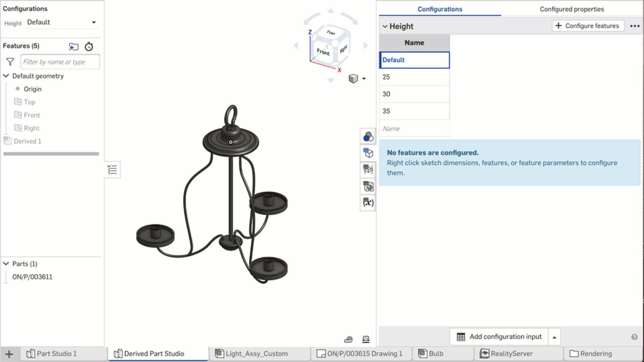The width and height of the screenshot is (644, 362).
Task: Collapse the Height configuration section
Action: [385, 27]
